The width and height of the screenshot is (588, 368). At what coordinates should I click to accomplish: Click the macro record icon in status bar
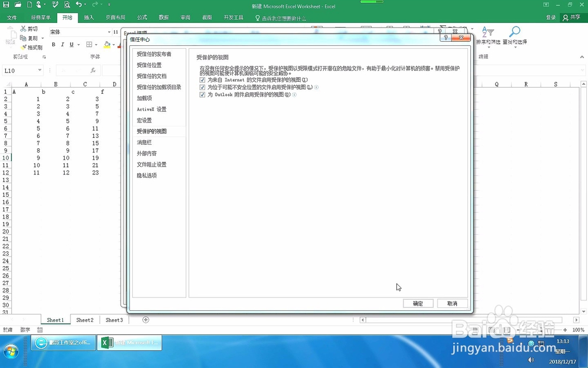point(40,330)
